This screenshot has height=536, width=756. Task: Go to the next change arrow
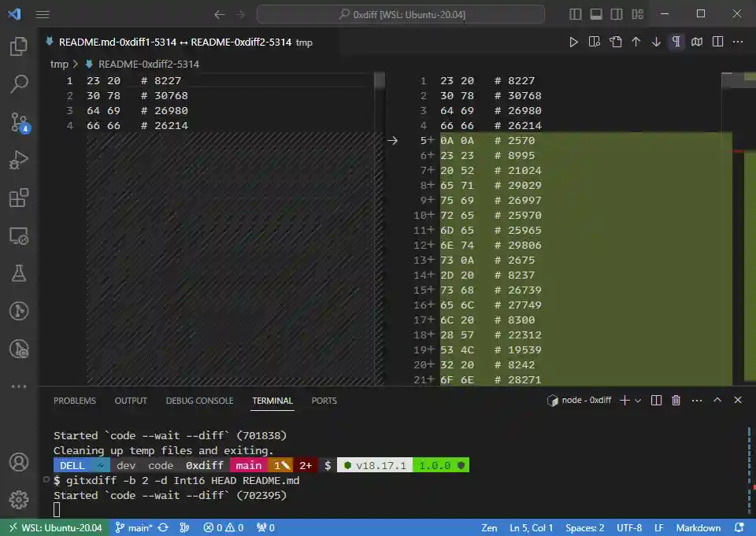point(656,43)
